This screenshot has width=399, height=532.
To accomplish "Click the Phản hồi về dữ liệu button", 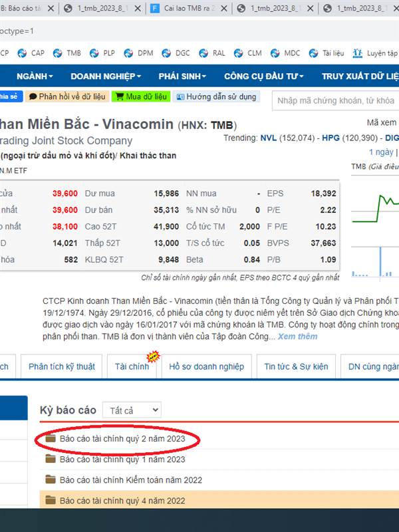I will (67, 96).
